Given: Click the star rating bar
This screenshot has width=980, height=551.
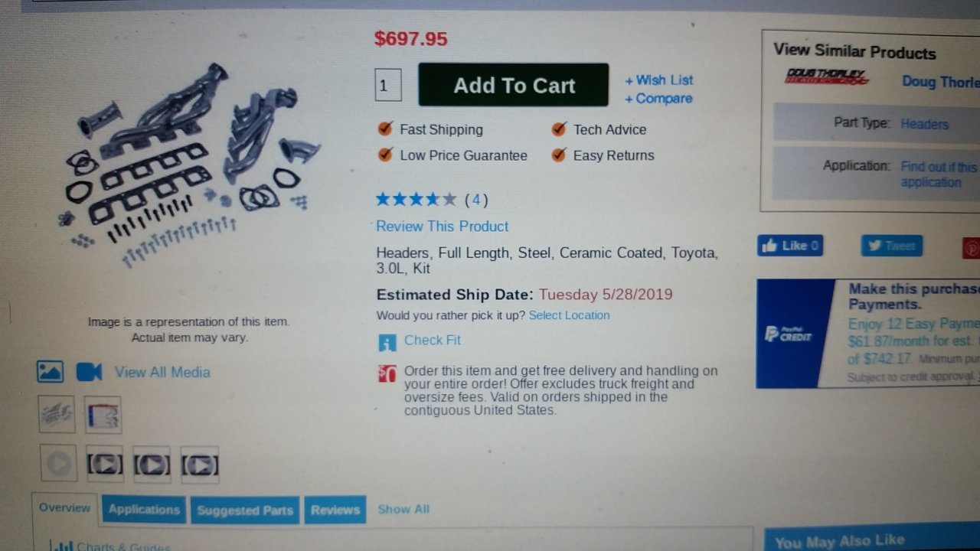Looking at the screenshot, I should coord(416,200).
